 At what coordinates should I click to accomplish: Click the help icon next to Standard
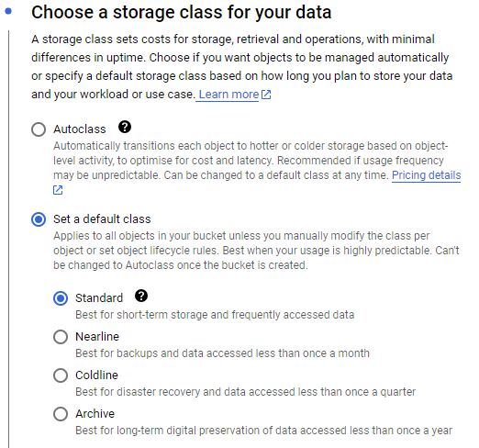pyautogui.click(x=141, y=296)
